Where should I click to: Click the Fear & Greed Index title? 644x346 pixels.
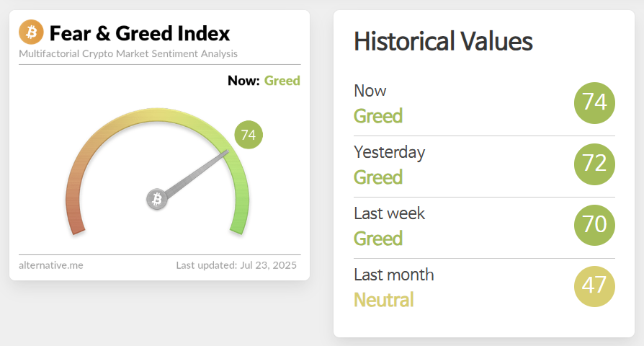[140, 33]
